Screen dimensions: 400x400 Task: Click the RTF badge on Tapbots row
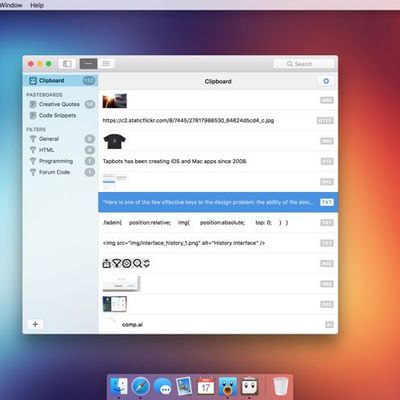[x=327, y=161]
